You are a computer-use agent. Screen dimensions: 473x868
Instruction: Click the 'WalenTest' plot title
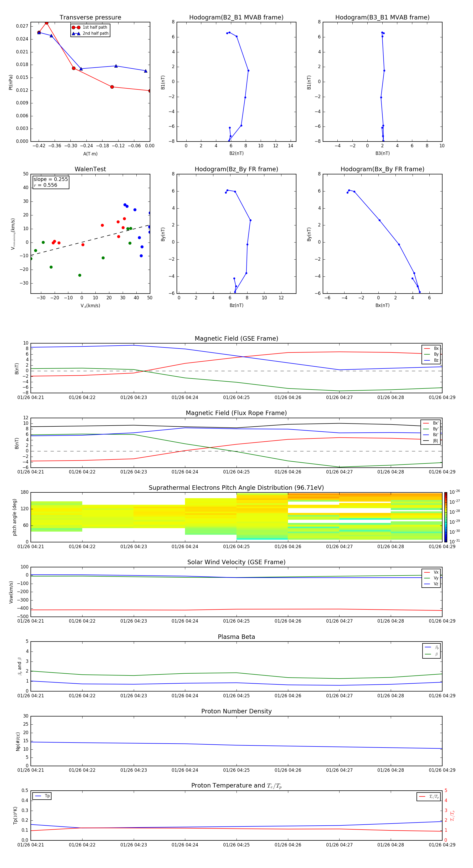[90, 169]
